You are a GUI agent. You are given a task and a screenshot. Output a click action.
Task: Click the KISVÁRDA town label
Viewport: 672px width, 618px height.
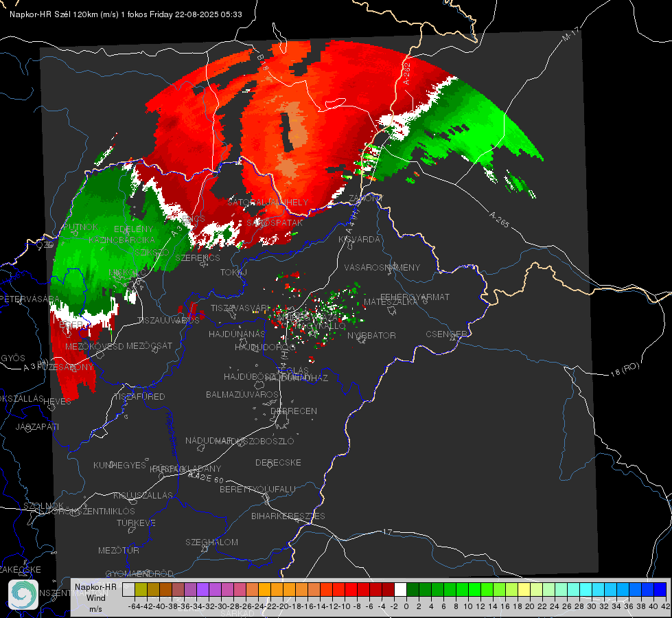click(359, 240)
